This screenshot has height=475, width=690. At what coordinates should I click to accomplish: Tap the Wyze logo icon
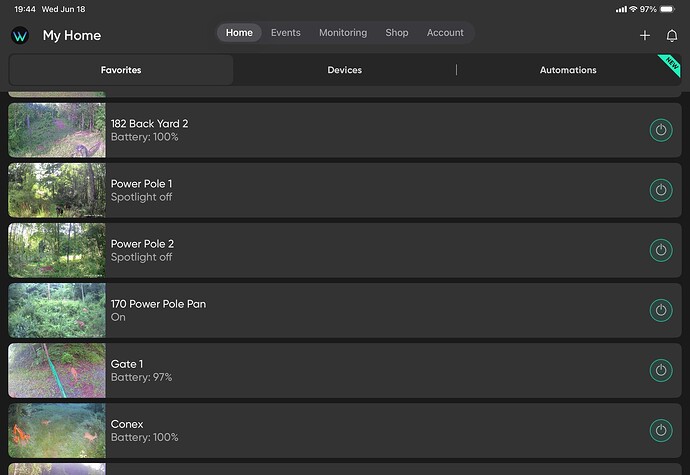coord(20,35)
